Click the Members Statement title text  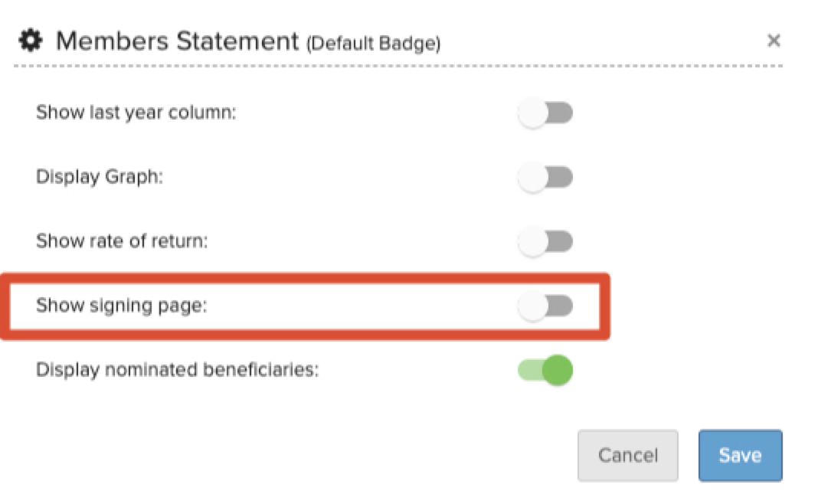[176, 41]
